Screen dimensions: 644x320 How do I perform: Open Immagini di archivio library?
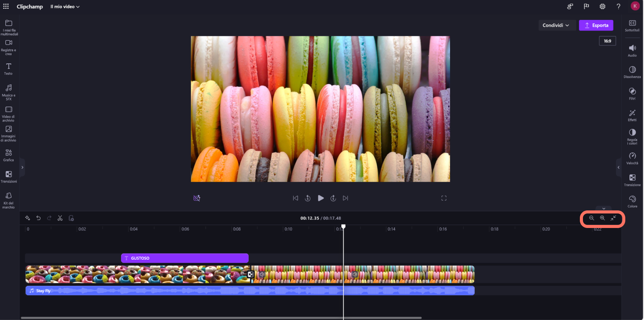click(9, 133)
